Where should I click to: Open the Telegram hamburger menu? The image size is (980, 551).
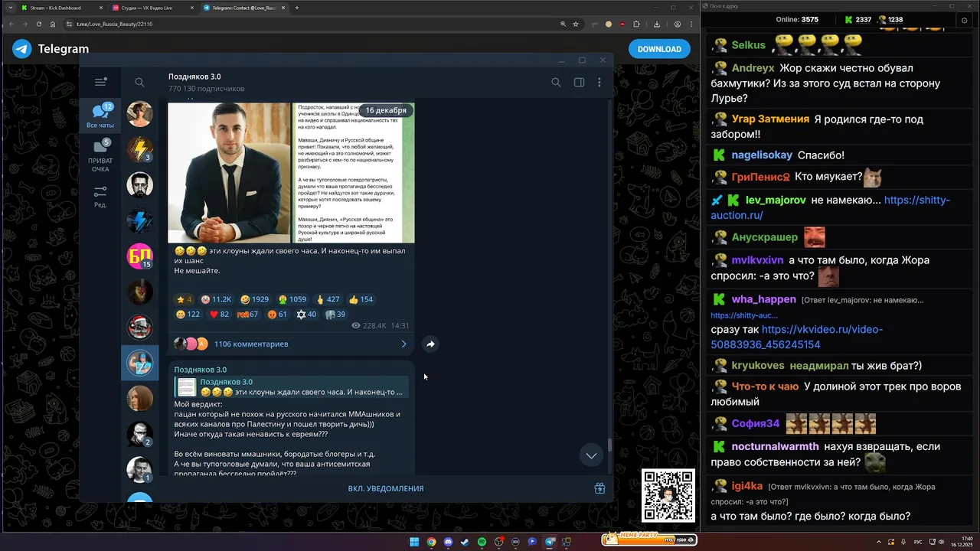(100, 82)
